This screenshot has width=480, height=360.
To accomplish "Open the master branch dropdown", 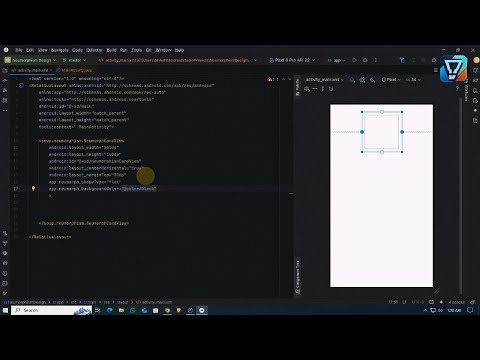I will pyautogui.click(x=74, y=60).
